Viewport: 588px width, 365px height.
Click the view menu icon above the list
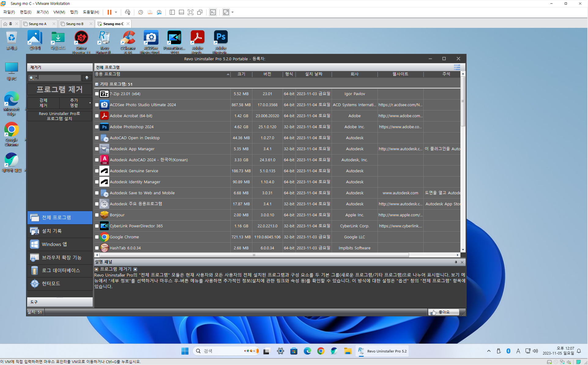pos(457,67)
